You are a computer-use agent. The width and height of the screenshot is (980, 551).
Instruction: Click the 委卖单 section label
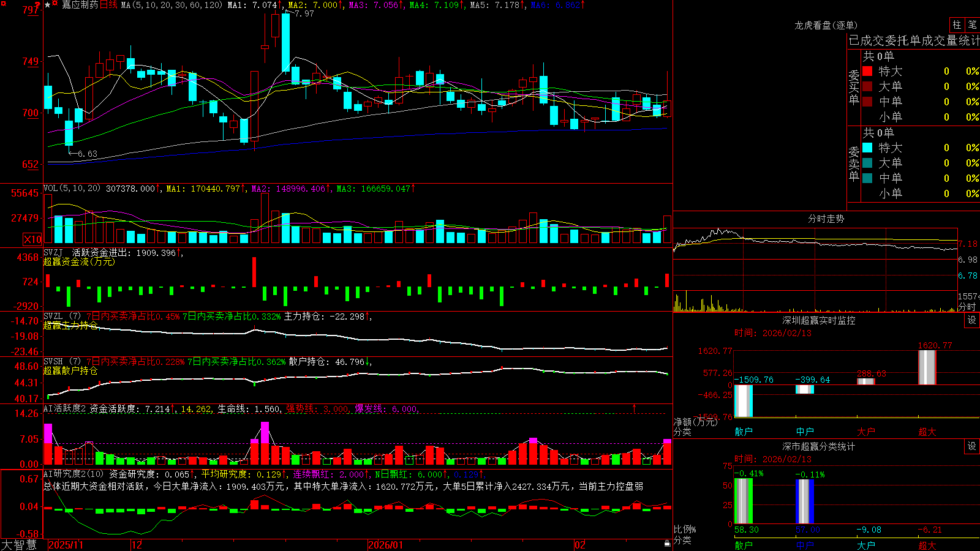coord(854,163)
